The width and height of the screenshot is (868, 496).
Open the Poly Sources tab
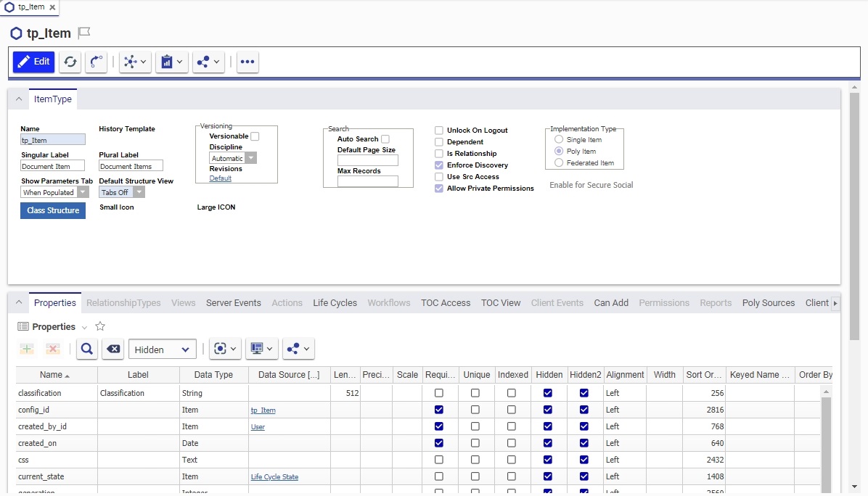pyautogui.click(x=769, y=302)
